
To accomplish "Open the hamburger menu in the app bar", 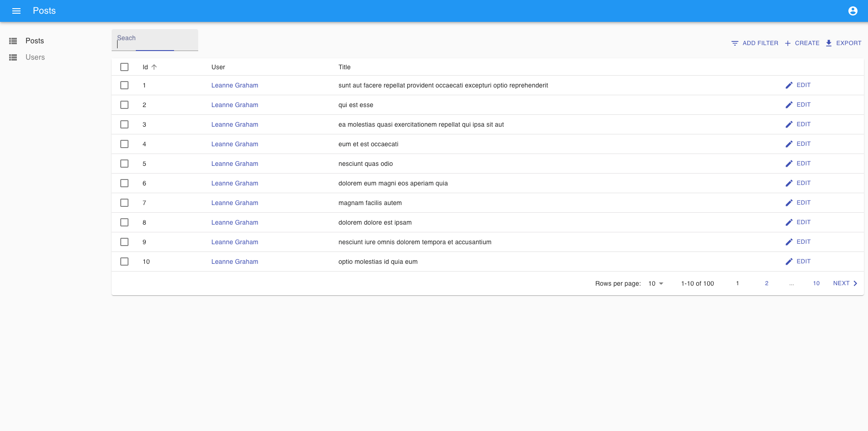I will (x=16, y=11).
